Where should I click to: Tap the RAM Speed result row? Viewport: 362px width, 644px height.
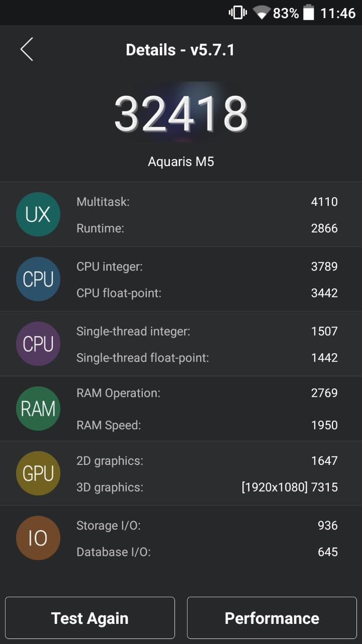pyautogui.click(x=207, y=425)
